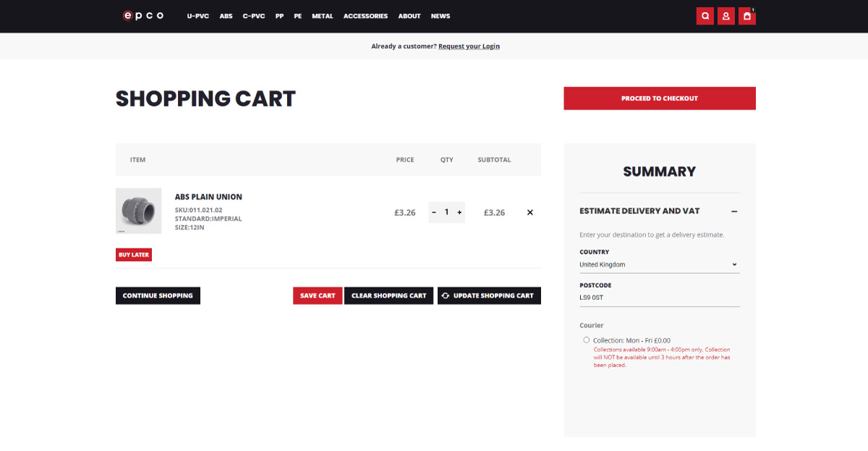This screenshot has height=451, width=868.
Task: Click Buy Later button
Action: [134, 255]
